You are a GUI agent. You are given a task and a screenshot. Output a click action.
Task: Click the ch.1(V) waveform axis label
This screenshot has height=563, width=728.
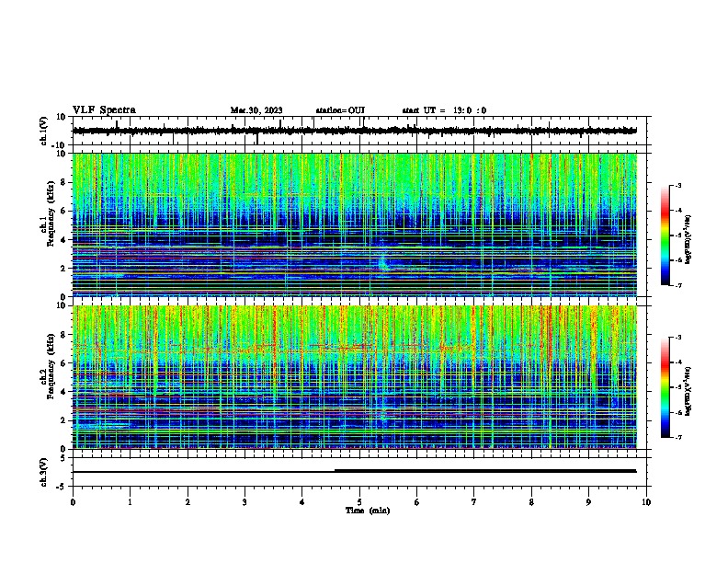coord(44,131)
